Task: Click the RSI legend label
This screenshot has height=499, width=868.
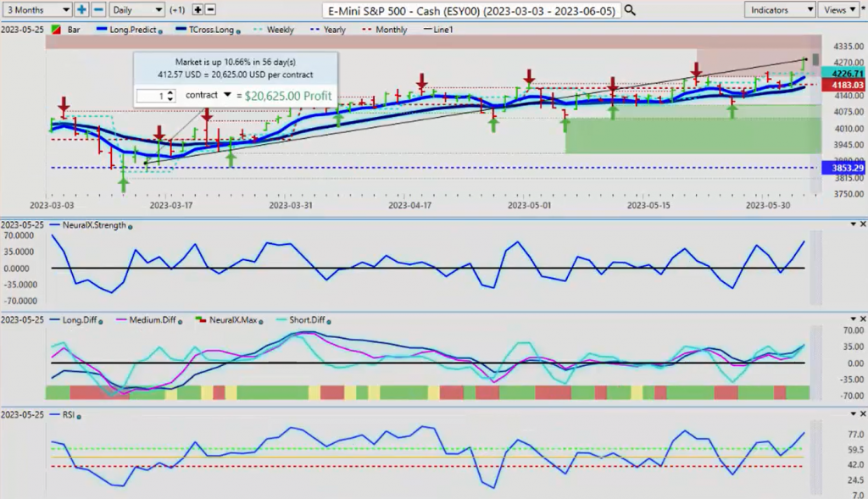Action: point(68,414)
